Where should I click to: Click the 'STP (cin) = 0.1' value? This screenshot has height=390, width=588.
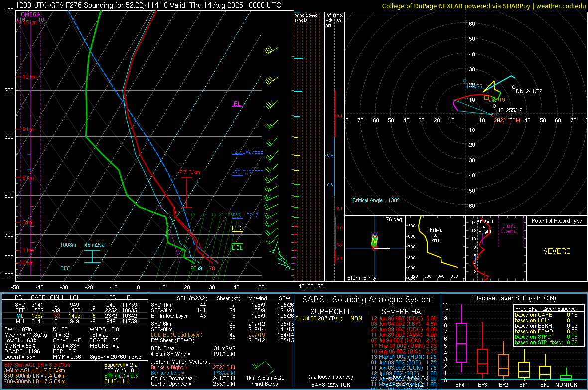pos(121,370)
